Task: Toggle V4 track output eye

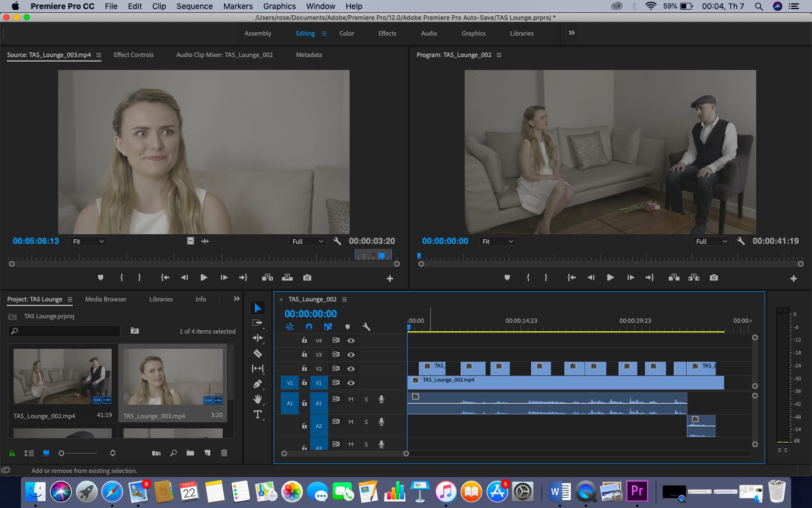Action: [x=351, y=340]
